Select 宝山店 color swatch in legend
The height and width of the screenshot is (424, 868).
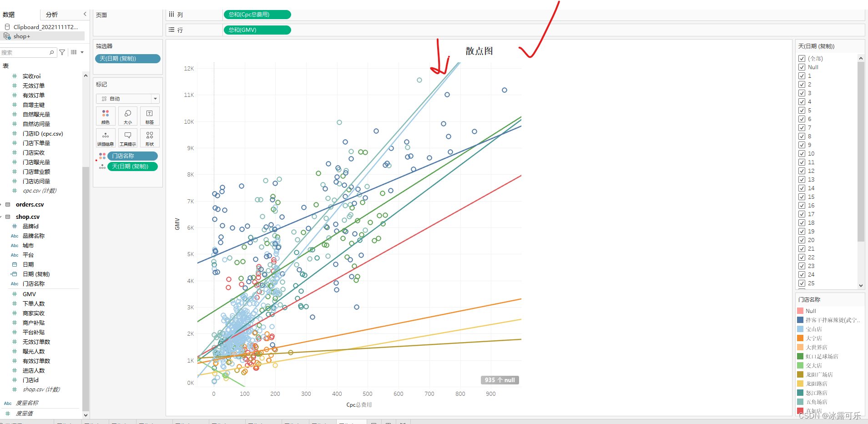tap(800, 329)
